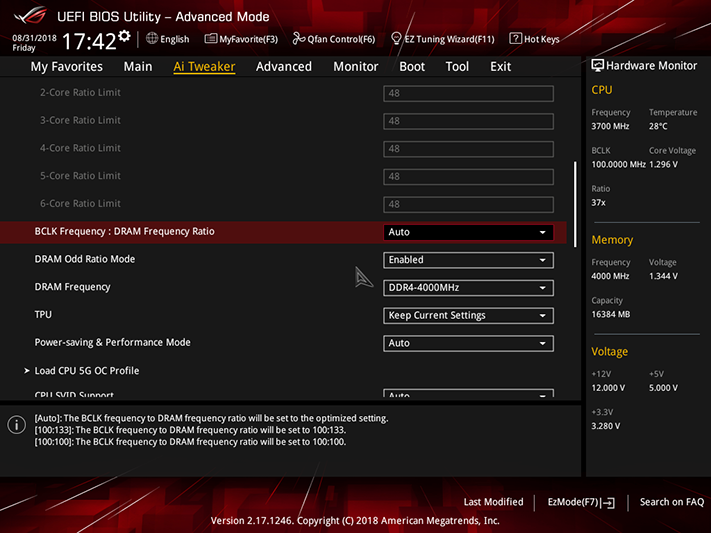Show the Hot Keys list

click(534, 39)
